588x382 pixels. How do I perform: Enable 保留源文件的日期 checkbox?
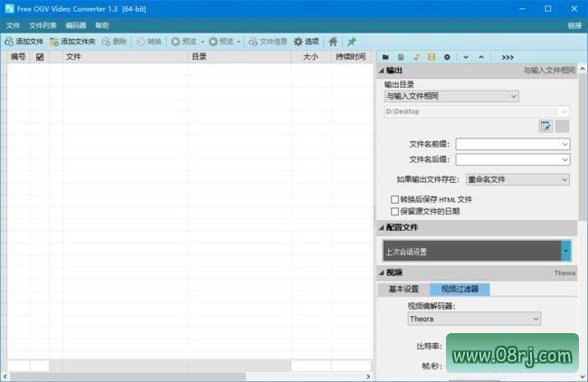[394, 212]
